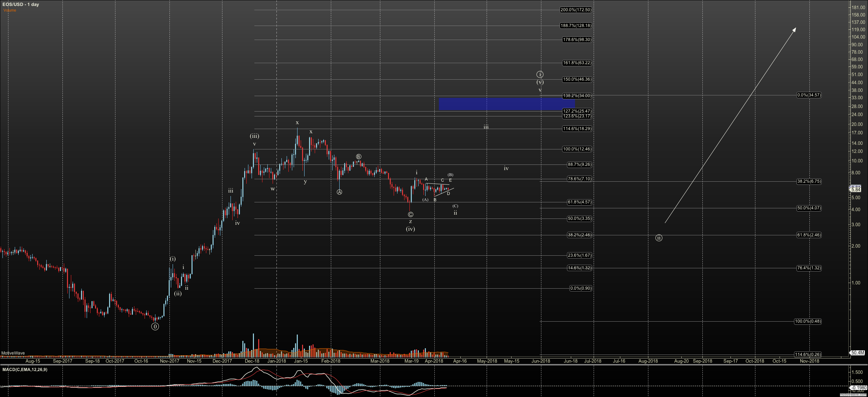Image resolution: width=868 pixels, height=397 pixels.
Task: Click the 200.0%(172.50) extension label
Action: [576, 10]
